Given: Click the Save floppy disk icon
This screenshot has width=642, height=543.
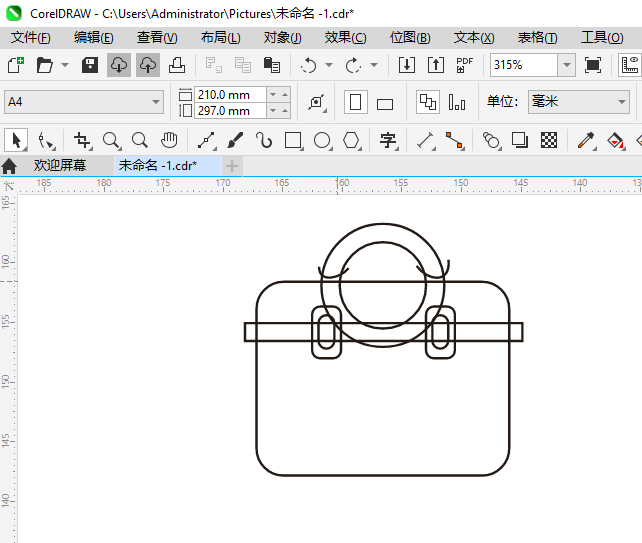Looking at the screenshot, I should 89,65.
